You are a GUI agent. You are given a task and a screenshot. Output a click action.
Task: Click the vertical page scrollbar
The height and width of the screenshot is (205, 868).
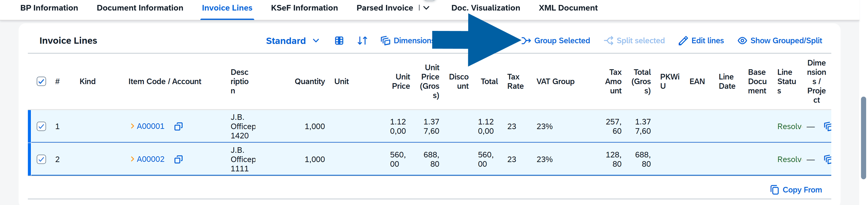point(863,138)
